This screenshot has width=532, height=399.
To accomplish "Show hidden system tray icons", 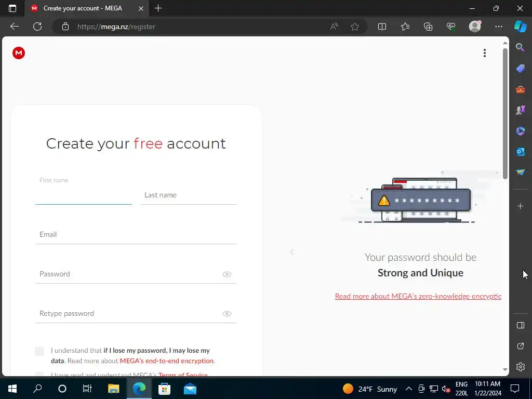I will coord(409,389).
